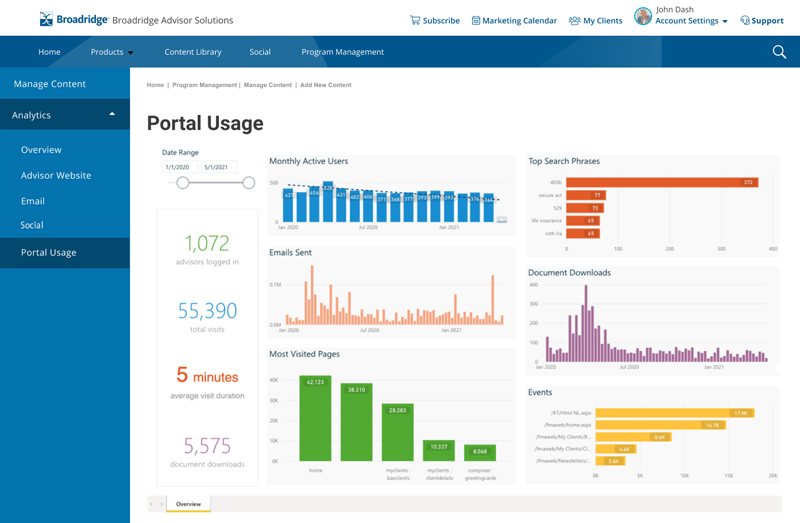The width and height of the screenshot is (800, 523).
Task: Click the My Clients people icon
Action: (x=574, y=20)
